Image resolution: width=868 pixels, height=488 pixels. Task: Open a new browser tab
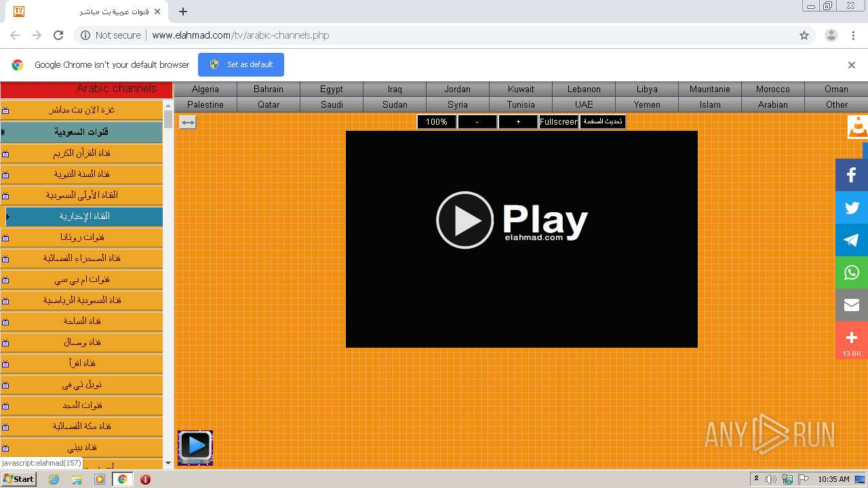tap(183, 12)
